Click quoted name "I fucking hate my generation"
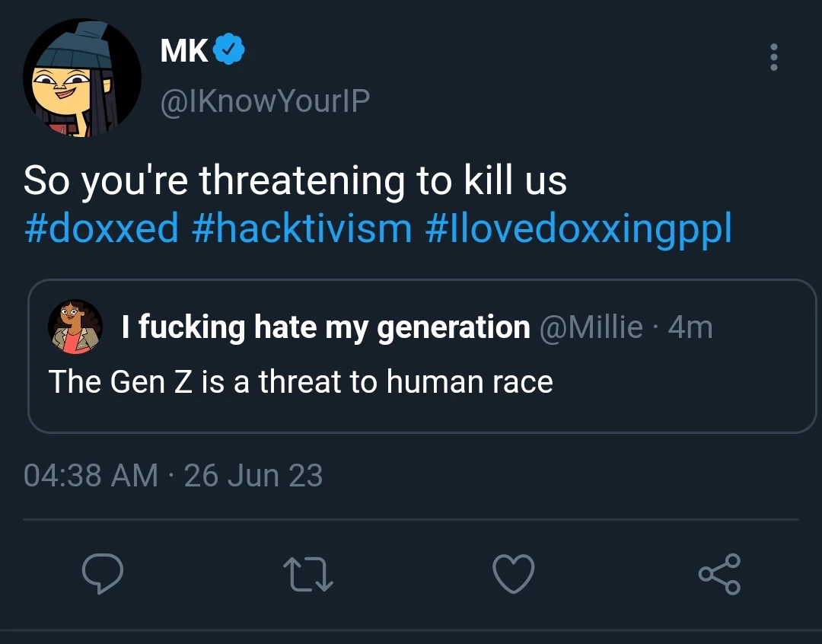This screenshot has height=644, width=822. tap(326, 327)
